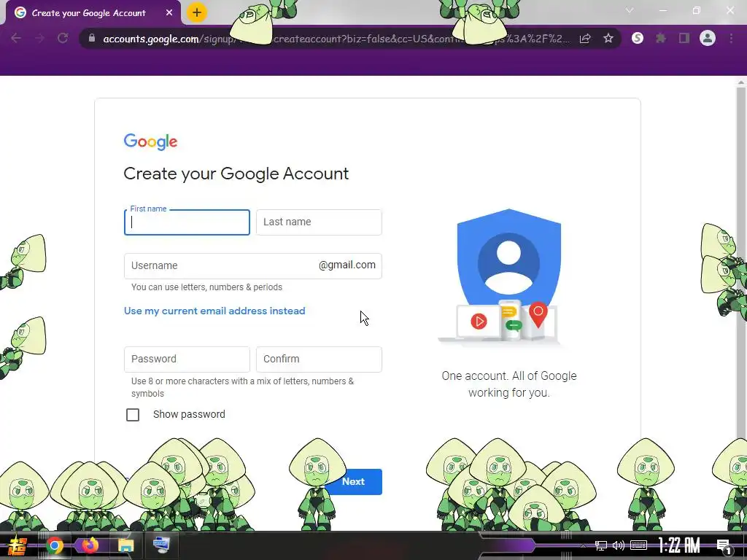
Task: Click 'Use my current email address instead'
Action: tap(214, 311)
